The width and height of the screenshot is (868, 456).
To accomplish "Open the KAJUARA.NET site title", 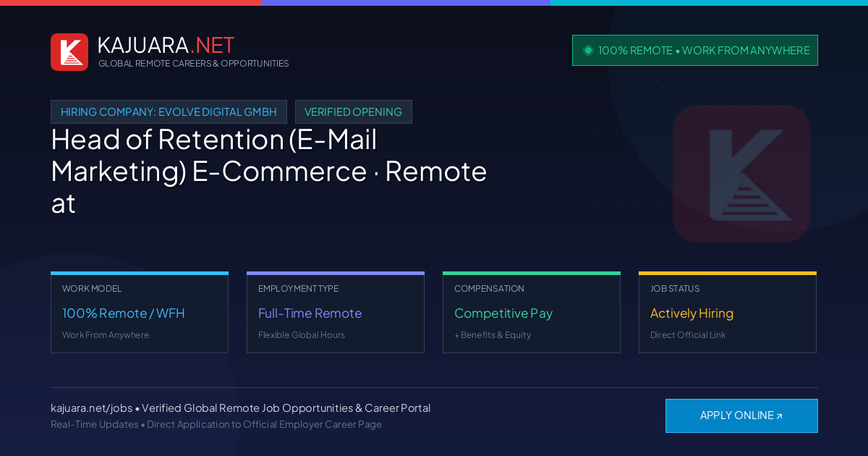I will [166, 45].
